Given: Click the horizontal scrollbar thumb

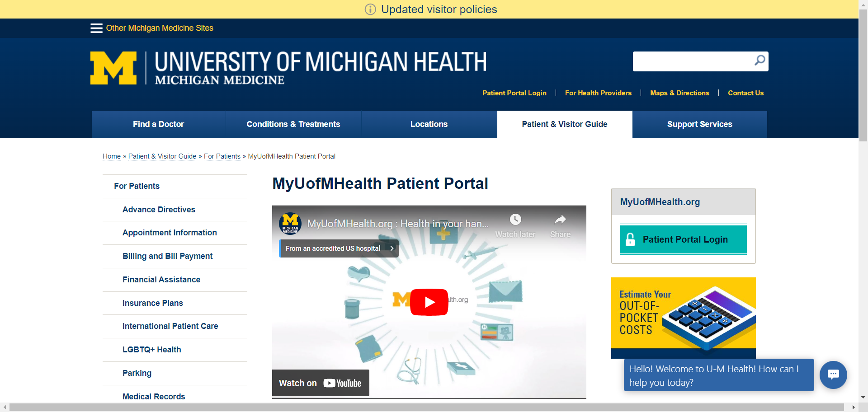Looking at the screenshot, I should 426,407.
